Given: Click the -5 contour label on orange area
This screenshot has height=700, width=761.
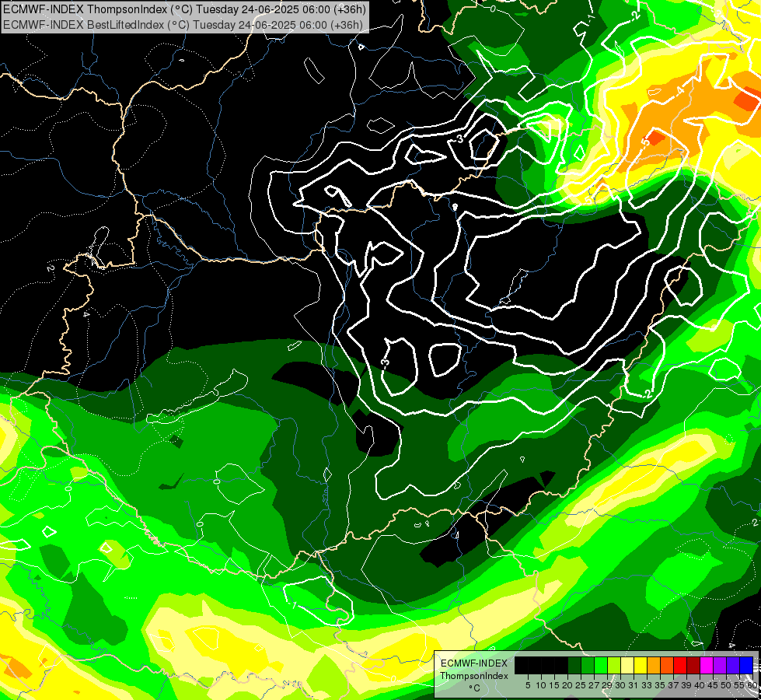Looking at the screenshot, I should tap(645, 143).
